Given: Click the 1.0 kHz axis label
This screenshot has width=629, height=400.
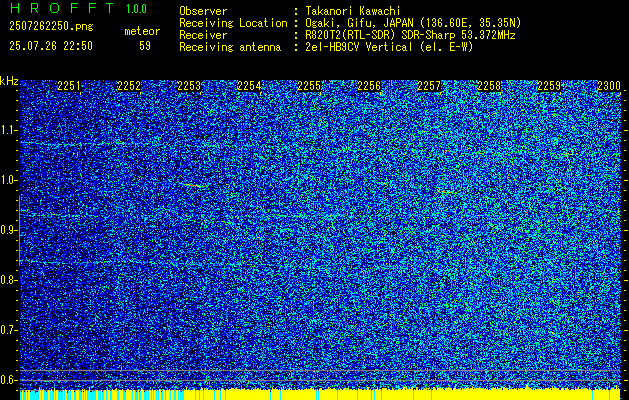Looking at the screenshot, I should (x=8, y=180).
